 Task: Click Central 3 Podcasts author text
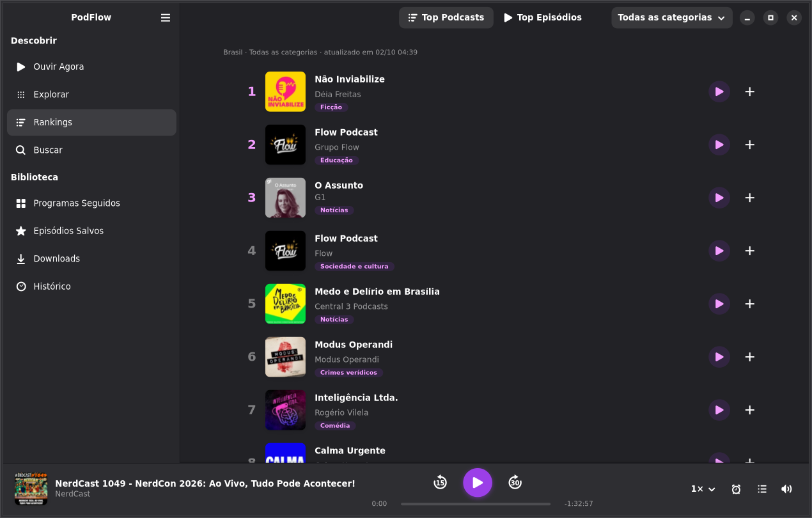[x=351, y=307]
